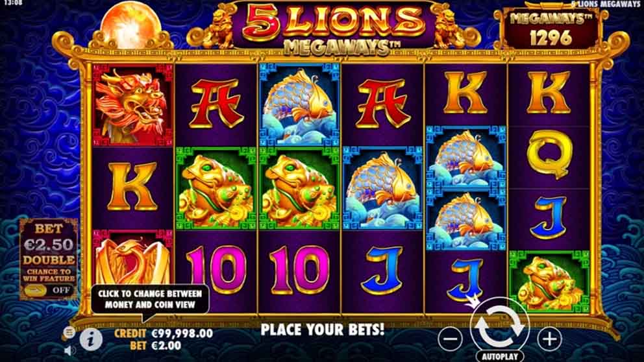Click the red dragon symbol on first reel
The width and height of the screenshot is (644, 362).
[x=132, y=104]
